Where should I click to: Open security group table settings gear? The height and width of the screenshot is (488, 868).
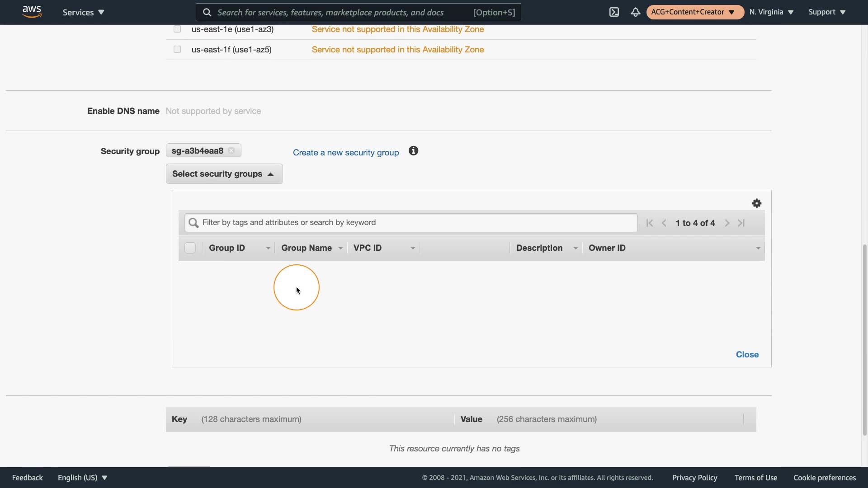756,203
